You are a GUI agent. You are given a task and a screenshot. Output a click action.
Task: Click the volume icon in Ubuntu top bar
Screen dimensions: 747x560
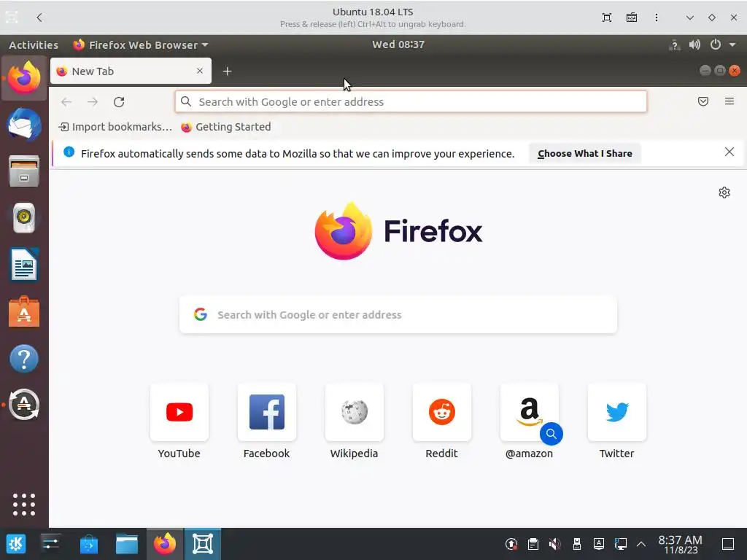click(694, 44)
